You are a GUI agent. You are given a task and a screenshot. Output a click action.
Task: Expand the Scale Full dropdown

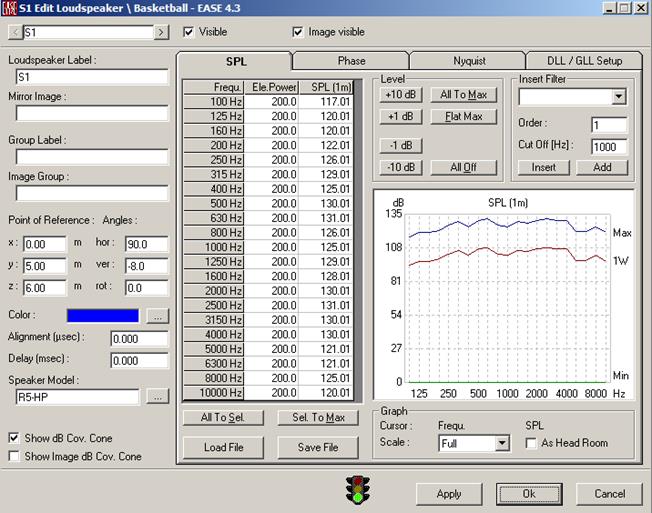pyautogui.click(x=501, y=443)
